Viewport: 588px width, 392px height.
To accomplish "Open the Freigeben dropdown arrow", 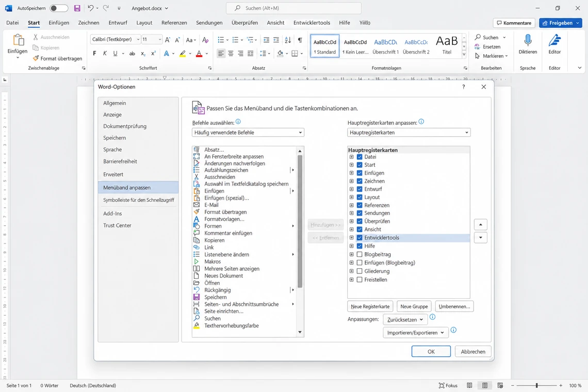I will point(578,23).
